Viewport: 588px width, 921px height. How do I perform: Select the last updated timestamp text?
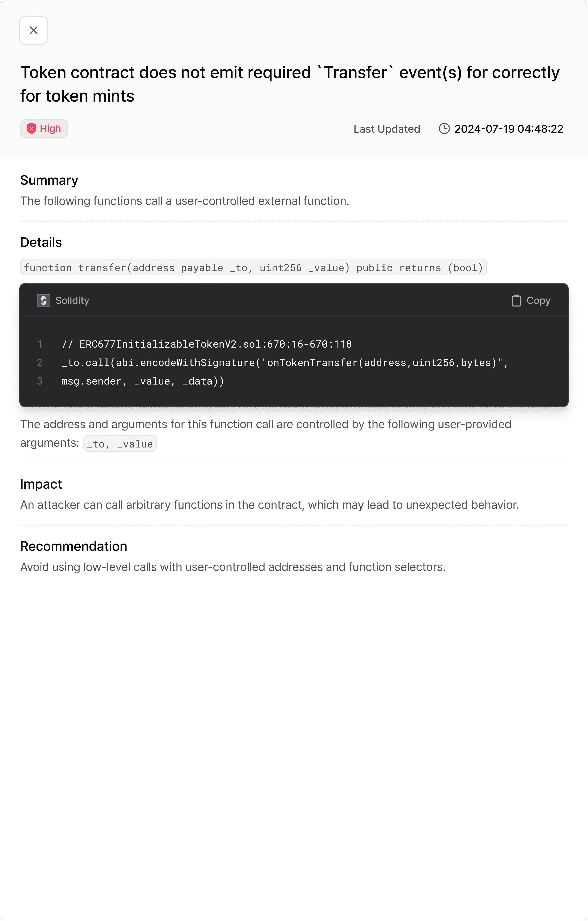(509, 129)
